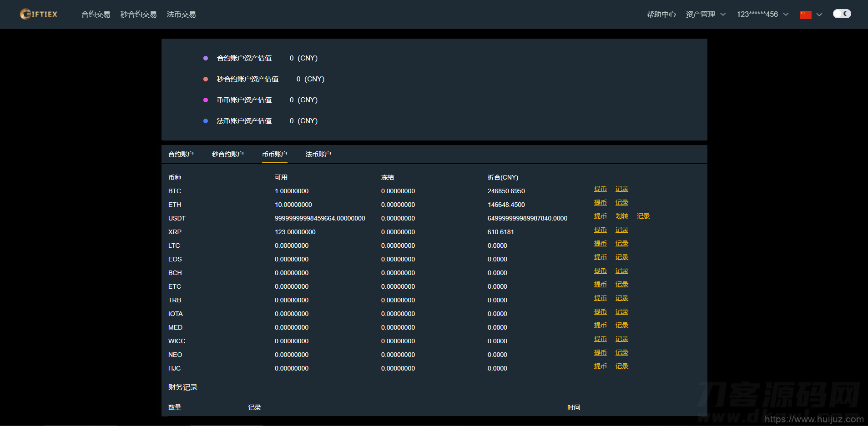Click 提币 for the USDT row
Image resolution: width=868 pixels, height=426 pixels.
600,216
